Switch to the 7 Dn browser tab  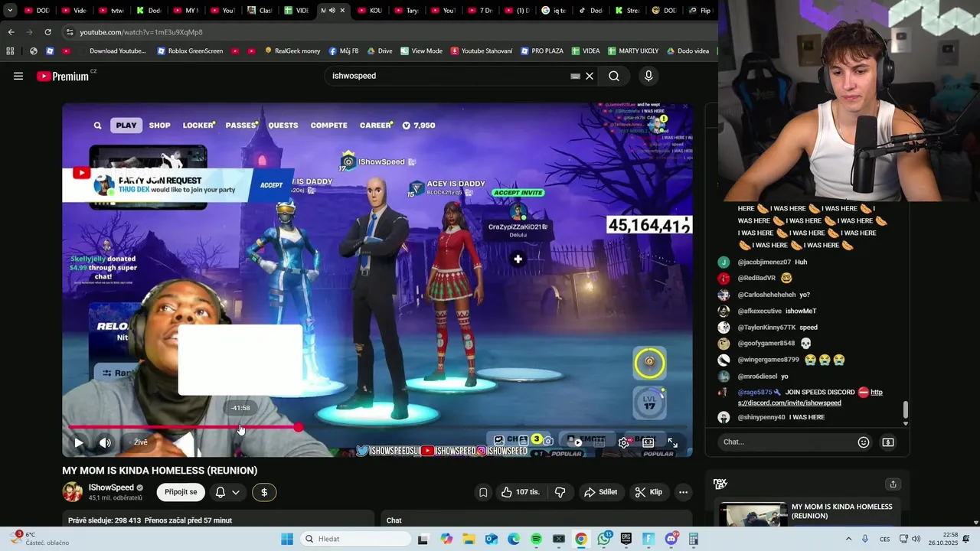tap(480, 11)
